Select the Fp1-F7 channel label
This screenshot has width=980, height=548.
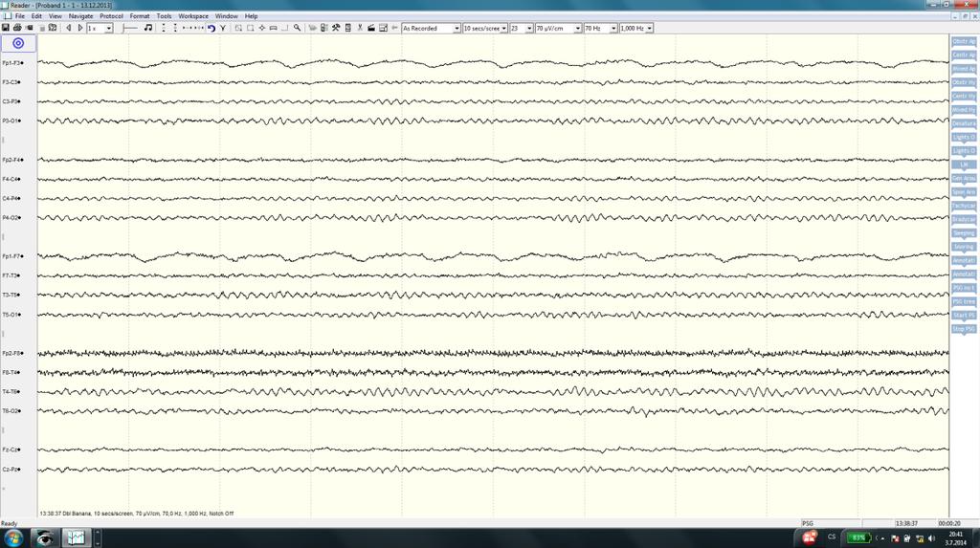(x=12, y=256)
